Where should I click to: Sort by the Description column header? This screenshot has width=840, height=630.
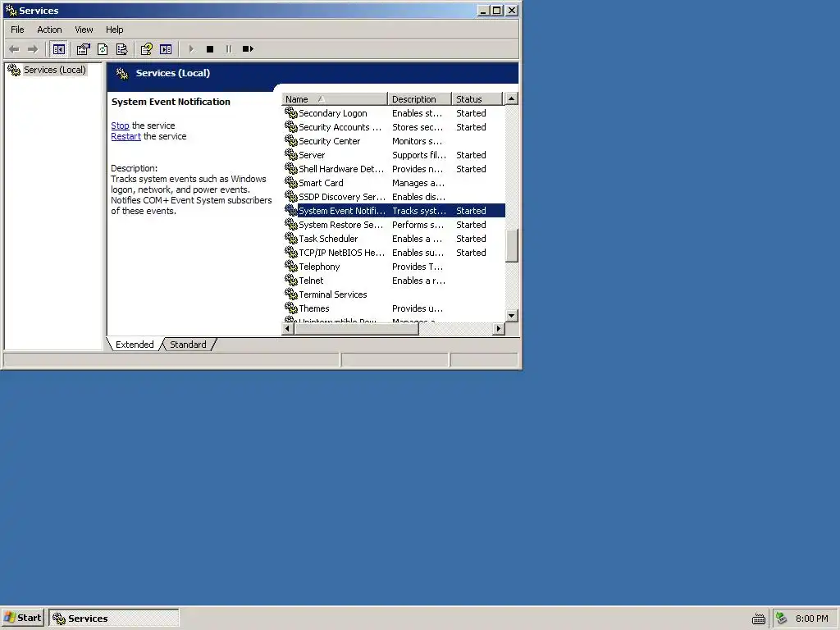(419, 99)
